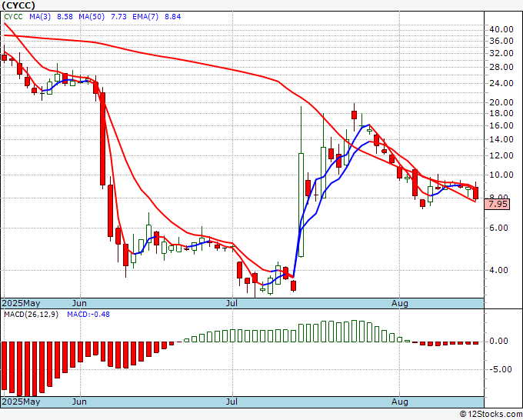Click Aug on the price chart axis
523x420 pixels.
tap(400, 304)
